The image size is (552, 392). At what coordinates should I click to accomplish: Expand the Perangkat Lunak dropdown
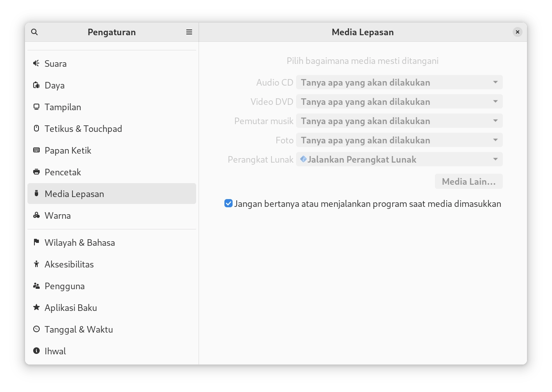[399, 159]
